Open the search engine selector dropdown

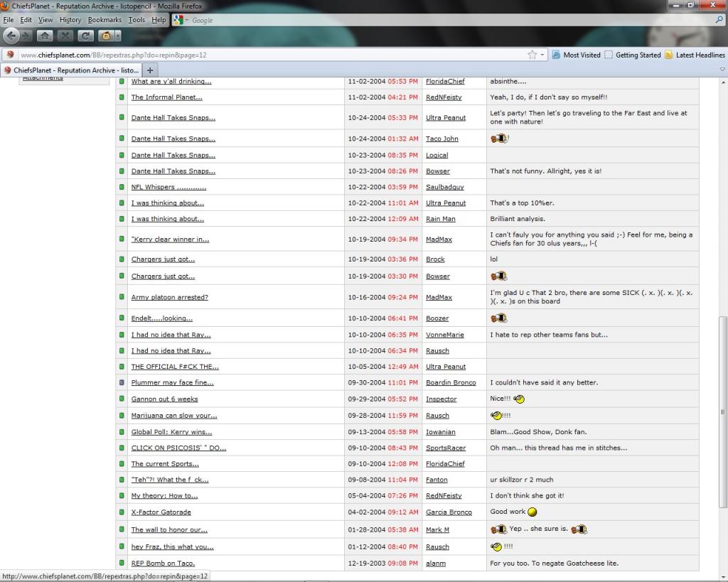click(187, 20)
